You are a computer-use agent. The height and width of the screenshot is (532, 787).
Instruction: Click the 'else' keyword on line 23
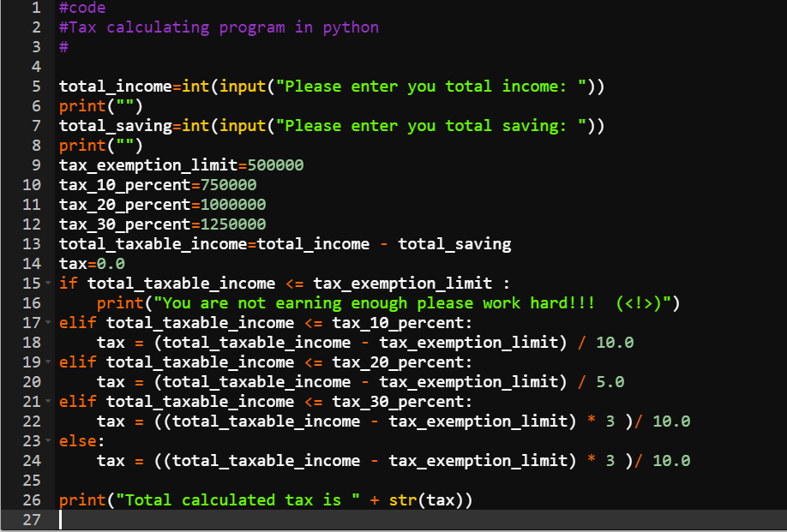point(78,440)
